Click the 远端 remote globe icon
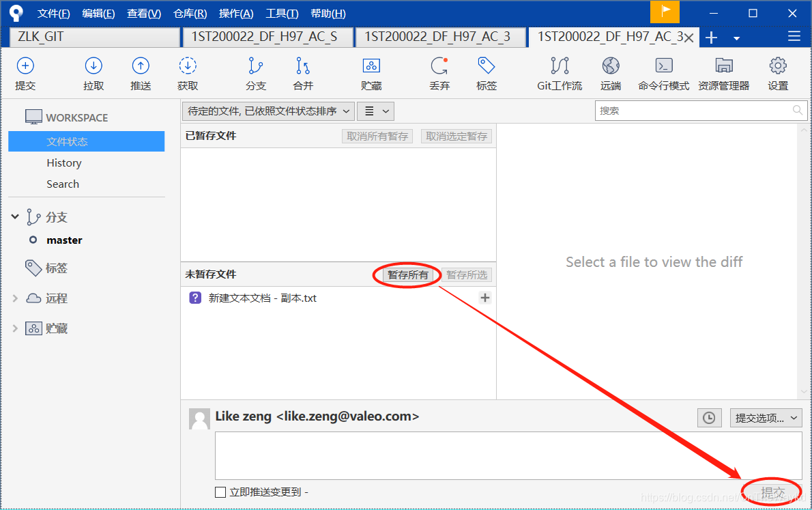The height and width of the screenshot is (510, 812). tap(611, 66)
